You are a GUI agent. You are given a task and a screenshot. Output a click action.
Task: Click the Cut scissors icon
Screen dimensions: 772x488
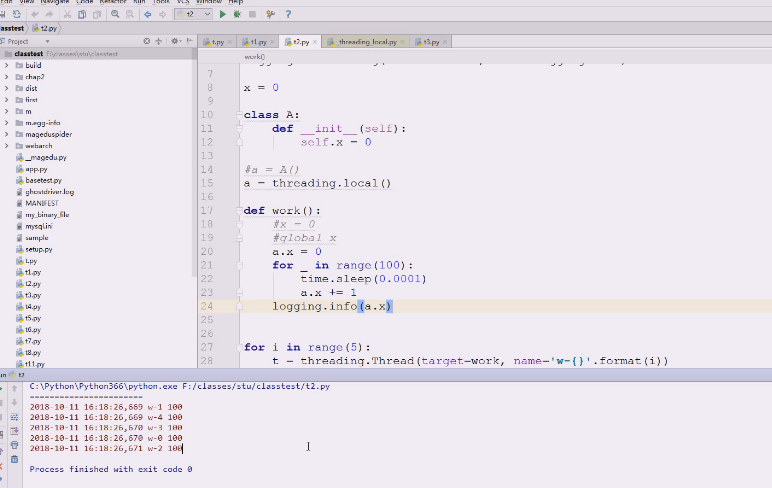coord(67,14)
